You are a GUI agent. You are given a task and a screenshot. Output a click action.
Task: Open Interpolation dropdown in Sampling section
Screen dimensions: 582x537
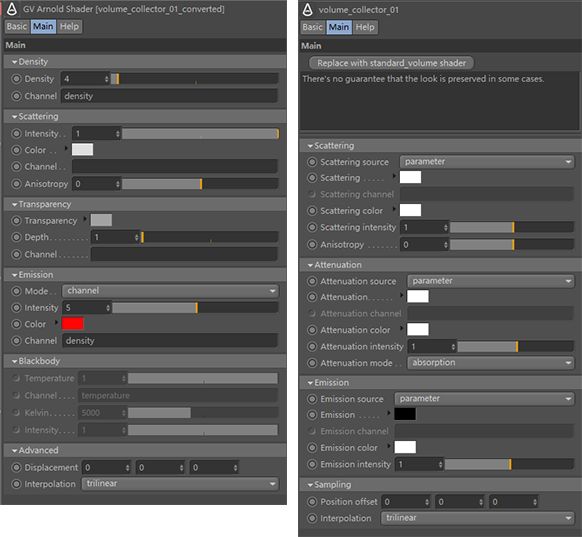(x=477, y=518)
